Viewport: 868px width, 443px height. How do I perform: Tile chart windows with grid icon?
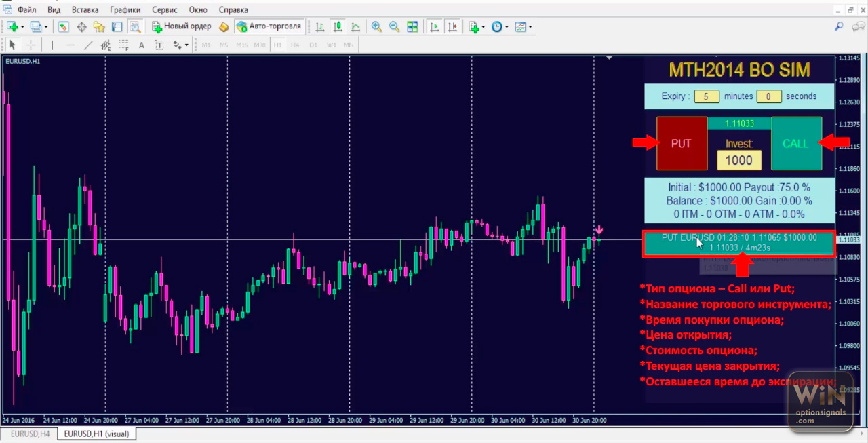pos(412,26)
